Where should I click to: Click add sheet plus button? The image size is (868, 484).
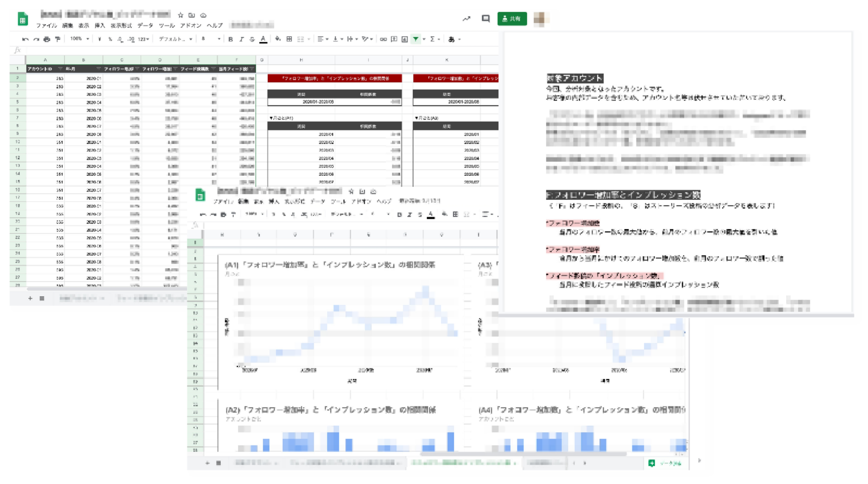point(30,298)
